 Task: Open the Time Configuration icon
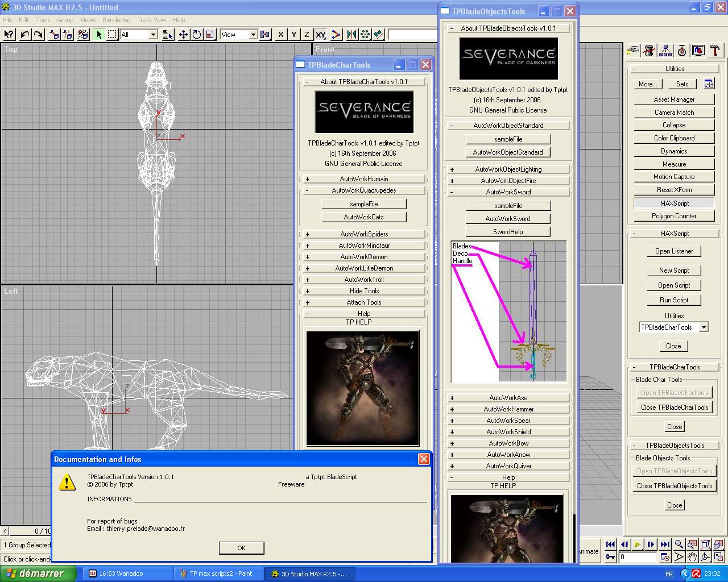coord(665,557)
